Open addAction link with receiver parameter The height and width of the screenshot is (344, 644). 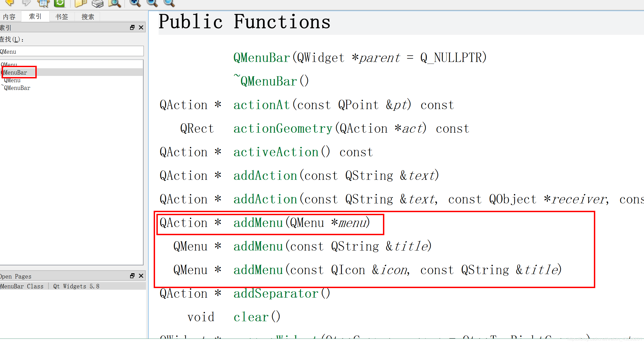click(x=265, y=199)
